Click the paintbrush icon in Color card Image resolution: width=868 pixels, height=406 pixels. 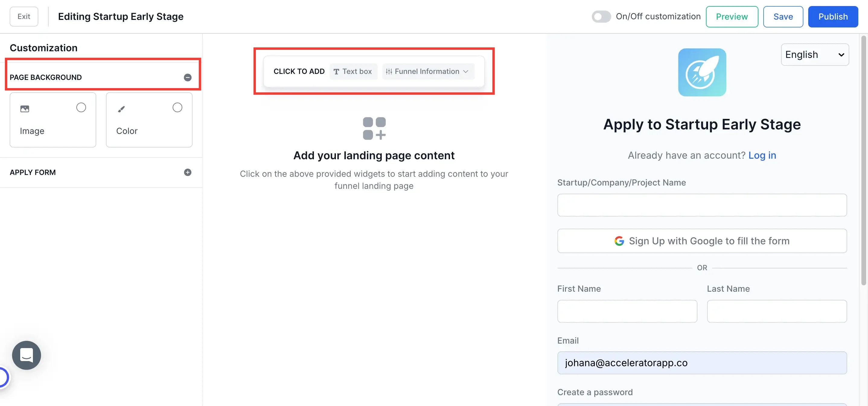coord(121,109)
